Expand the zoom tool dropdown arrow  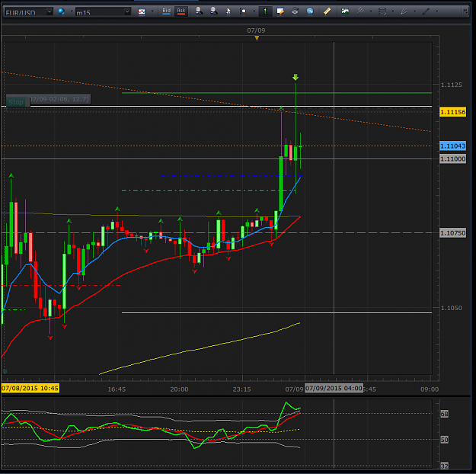[254, 11]
